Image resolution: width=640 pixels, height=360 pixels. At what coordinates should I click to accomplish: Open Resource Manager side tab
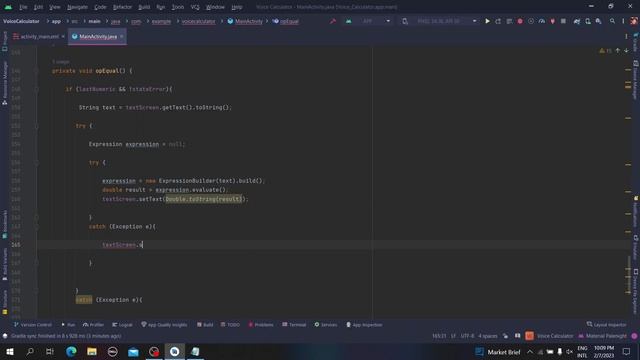click(4, 83)
